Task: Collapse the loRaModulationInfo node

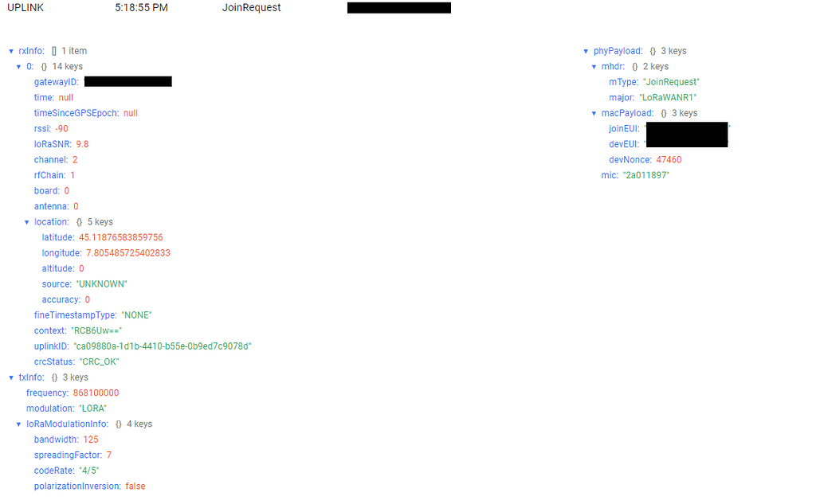Action: pos(18,424)
